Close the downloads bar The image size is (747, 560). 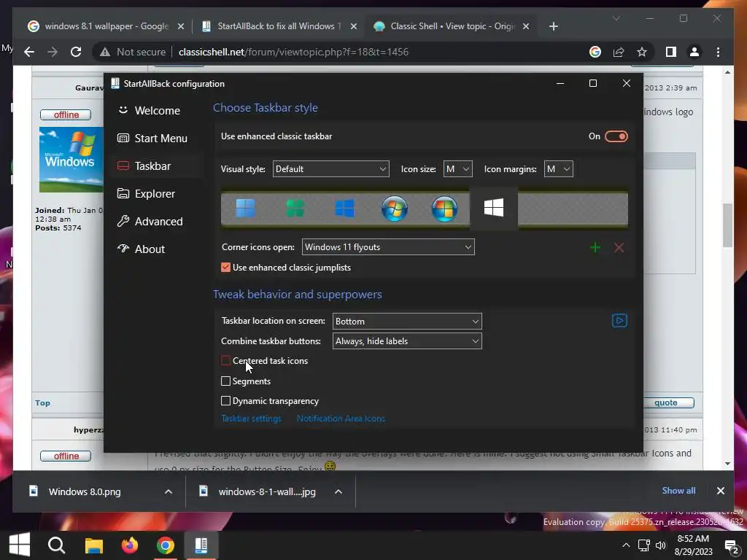coord(720,491)
